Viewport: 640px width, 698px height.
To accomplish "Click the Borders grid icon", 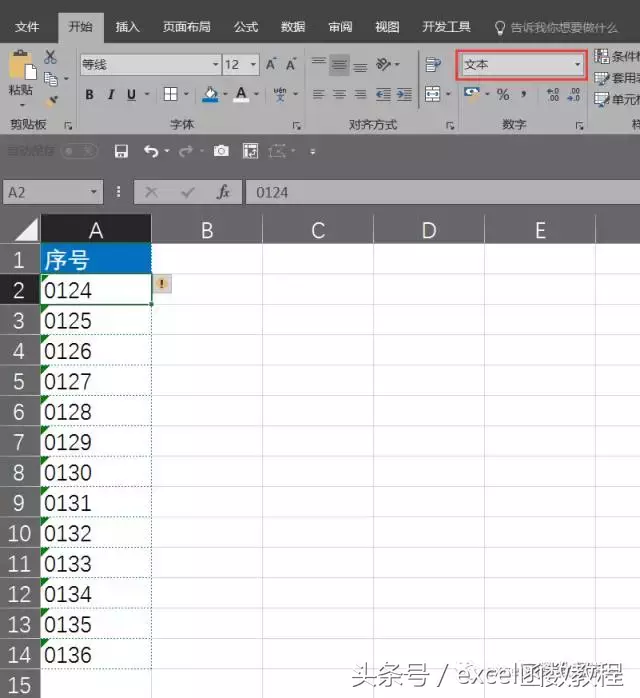I will coord(170,94).
